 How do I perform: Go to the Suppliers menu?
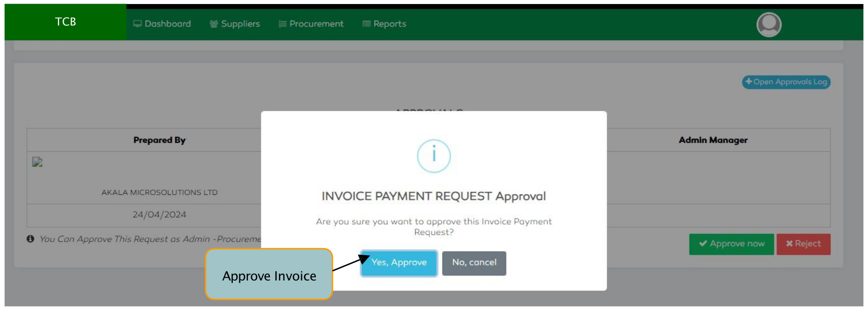pyautogui.click(x=235, y=24)
